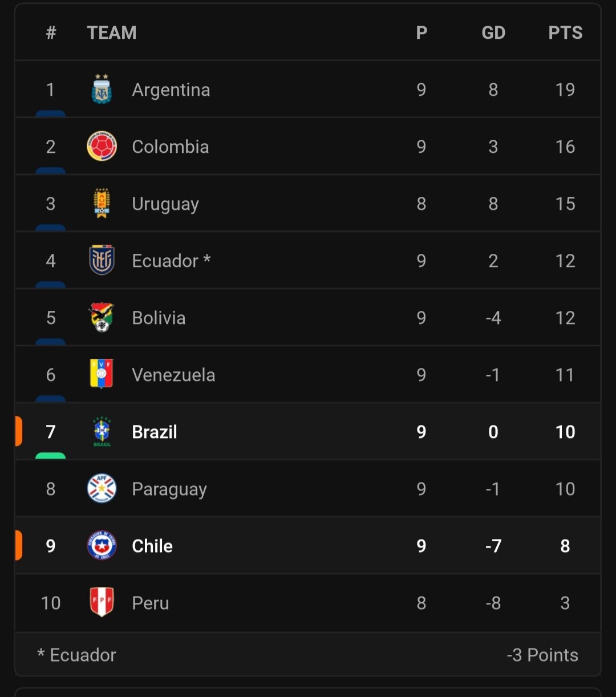Select the Peru FPF crest
Screen dimensions: 616x697
pos(102,603)
